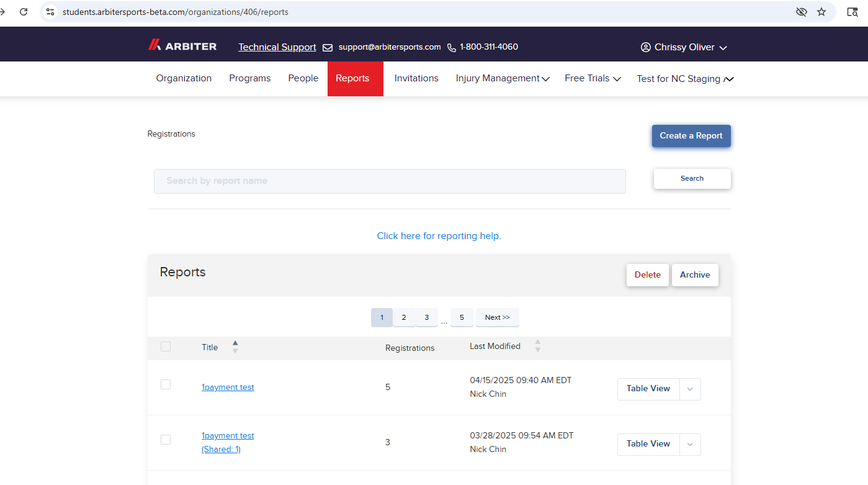Screen dimensions: 868x485
Task: Click the eye-slash tracking icon in address bar
Action: click(802, 12)
